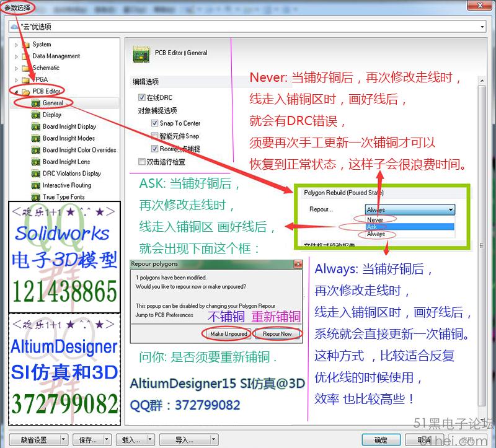The image size is (496, 448).
Task: Click the settings panel vertical scrollbar thumb
Action: [x=482, y=245]
